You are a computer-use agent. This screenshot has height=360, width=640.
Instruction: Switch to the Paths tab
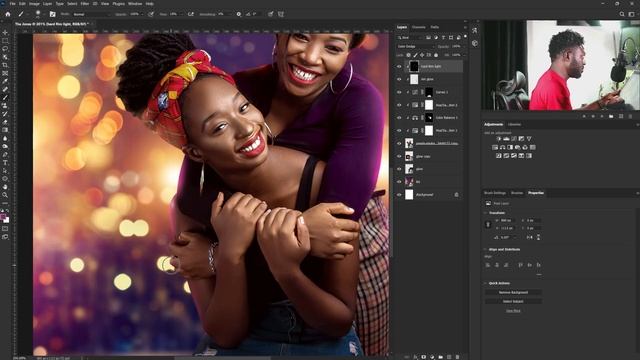point(435,27)
